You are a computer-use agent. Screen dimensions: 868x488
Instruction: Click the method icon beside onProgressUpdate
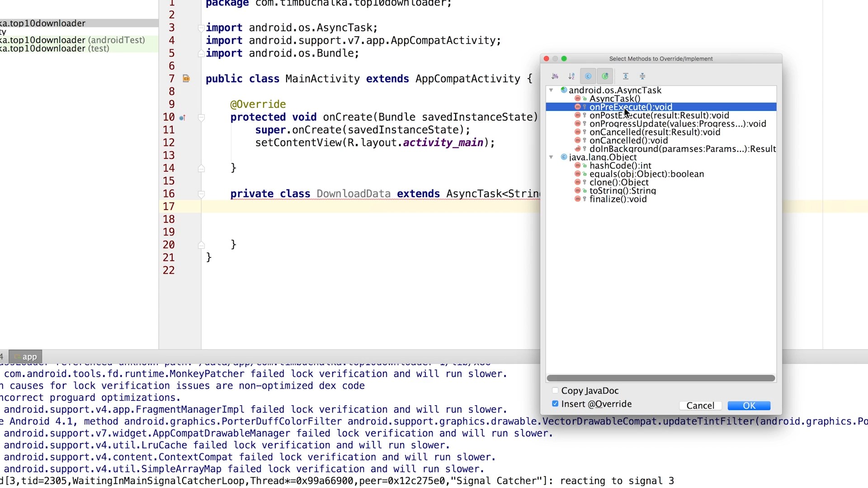(578, 124)
